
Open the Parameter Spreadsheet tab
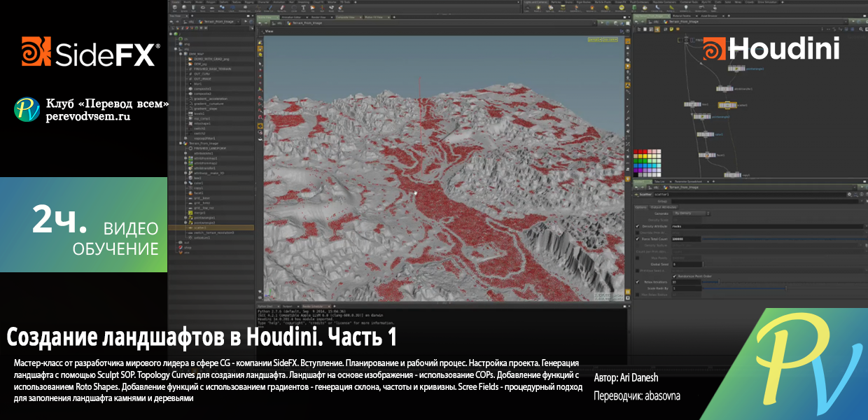tap(688, 181)
